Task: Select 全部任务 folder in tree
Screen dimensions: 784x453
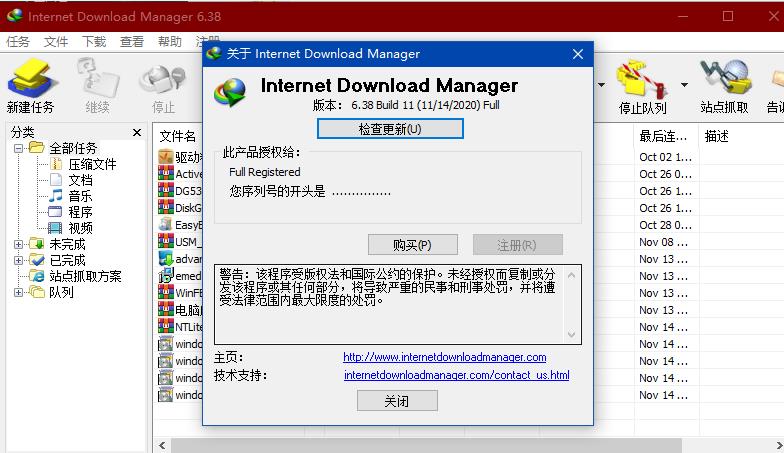Action: [73, 148]
